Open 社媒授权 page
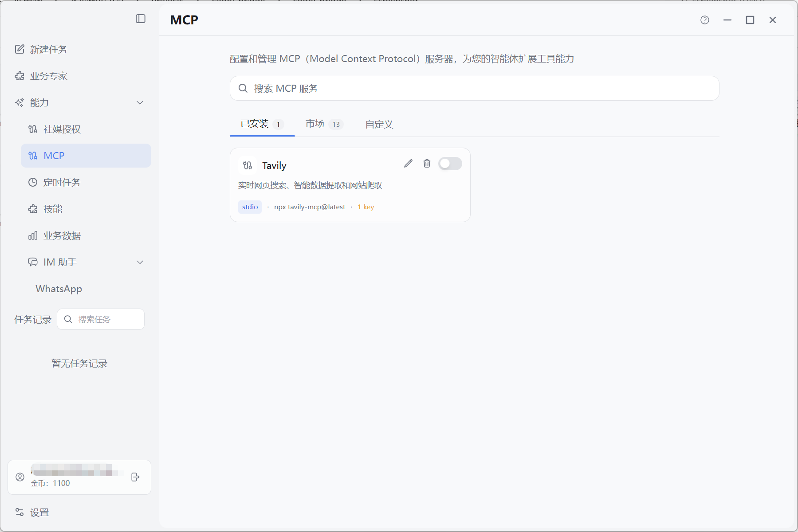The image size is (798, 532). point(86,129)
